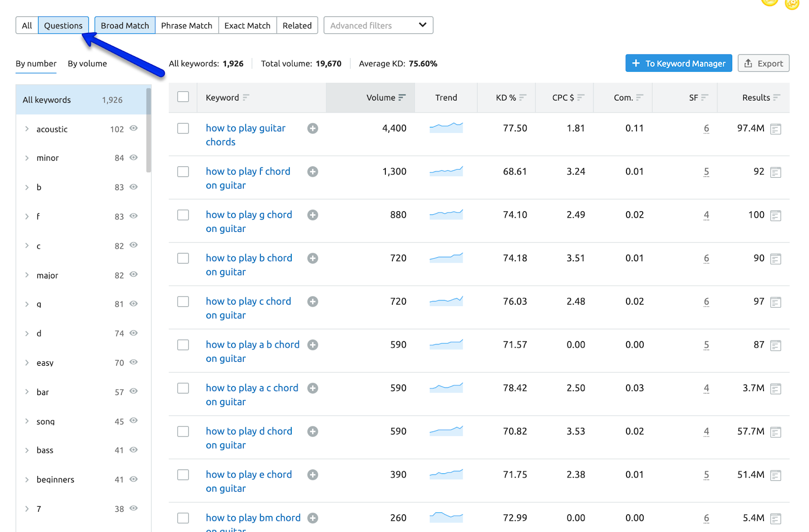Viewport: 809px width, 532px height.
Task: Sort groups By volume
Action: [87, 64]
